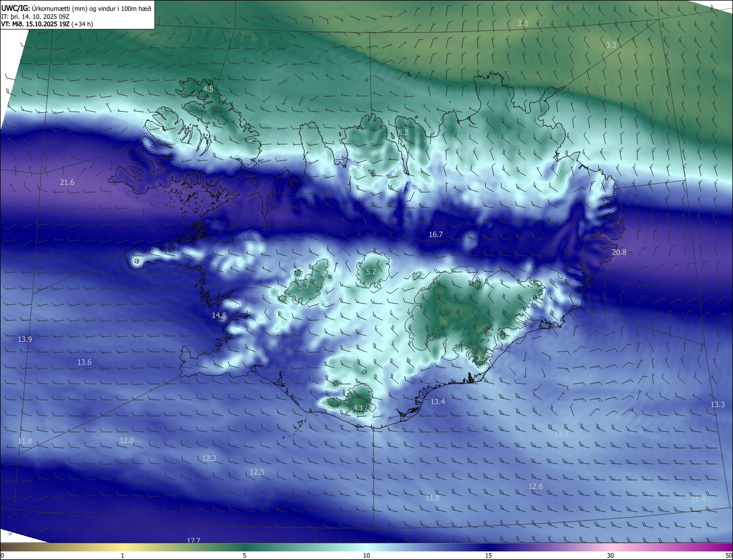Click the 16.7 value label on the map
The height and width of the screenshot is (560, 733).
coord(436,235)
